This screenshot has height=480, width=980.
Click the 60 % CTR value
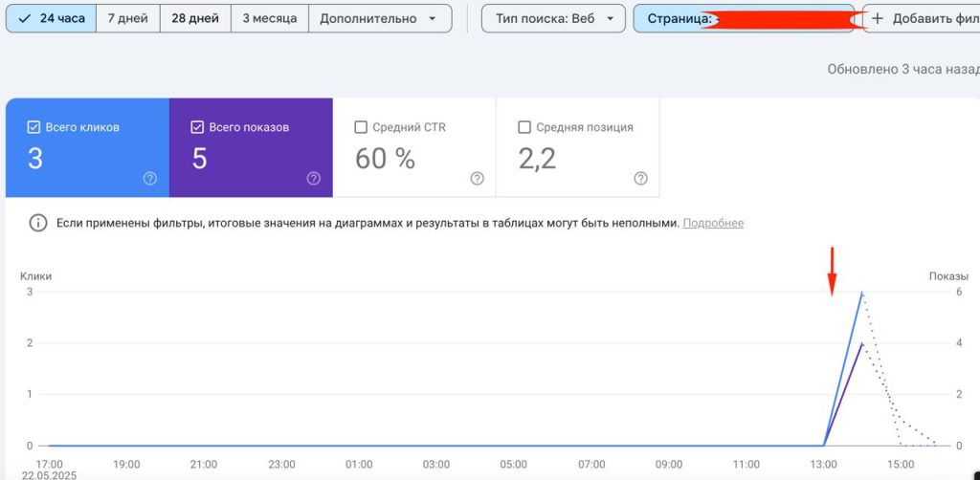tap(385, 159)
